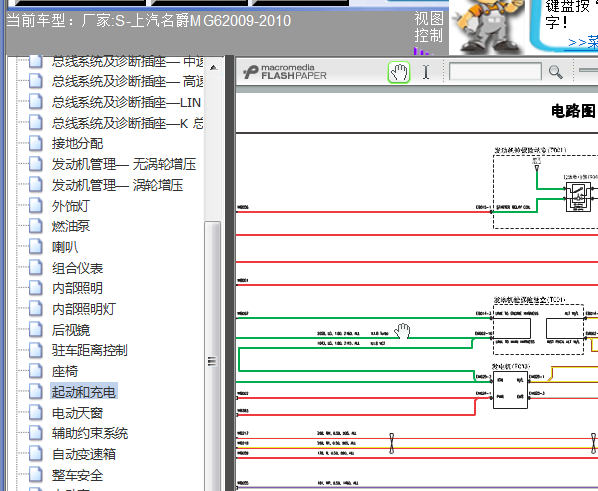
Task: Click the 当前车型 vehicle model header text
Action: tap(148, 21)
